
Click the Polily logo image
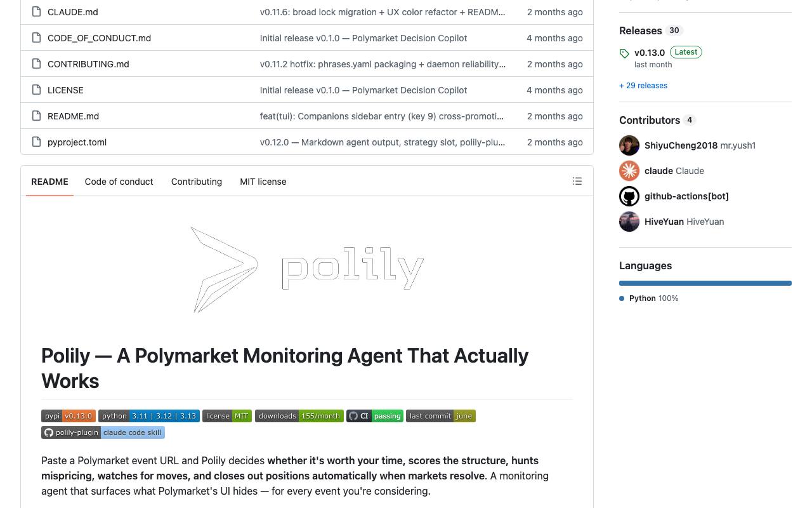(307, 269)
